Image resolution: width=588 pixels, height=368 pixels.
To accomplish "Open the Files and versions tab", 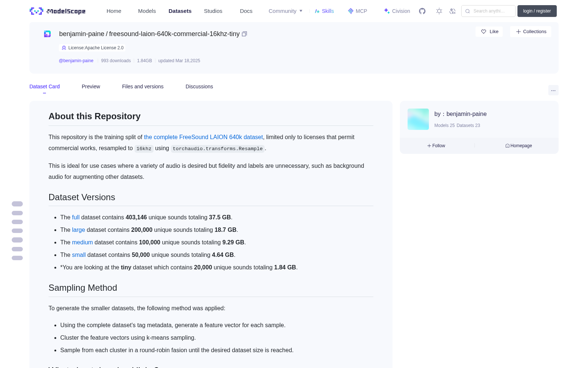I will [x=143, y=86].
